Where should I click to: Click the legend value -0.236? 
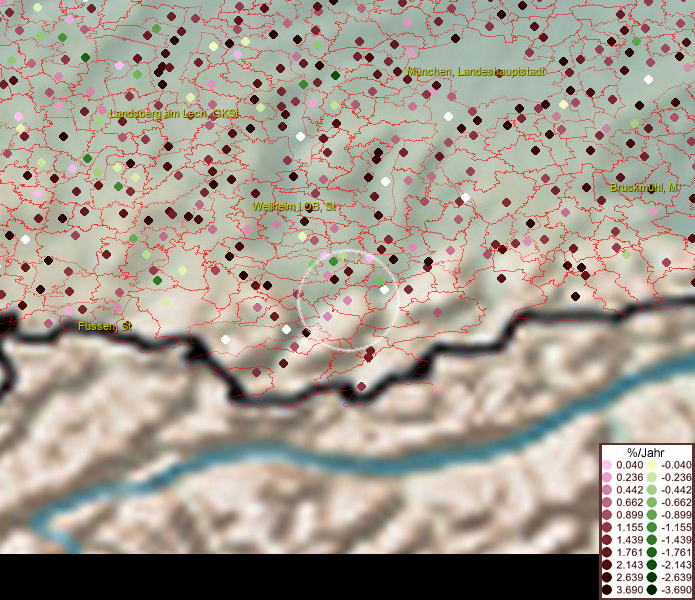[676, 477]
